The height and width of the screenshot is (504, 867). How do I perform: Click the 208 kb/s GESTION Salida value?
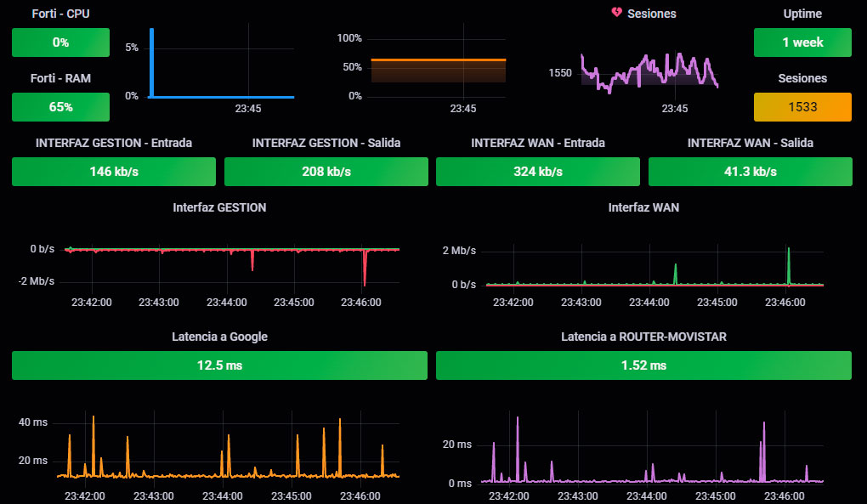pos(326,172)
